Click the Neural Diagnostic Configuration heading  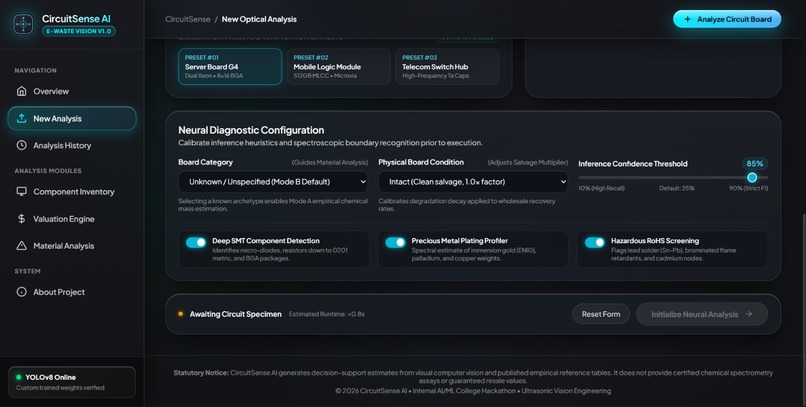pyautogui.click(x=251, y=130)
